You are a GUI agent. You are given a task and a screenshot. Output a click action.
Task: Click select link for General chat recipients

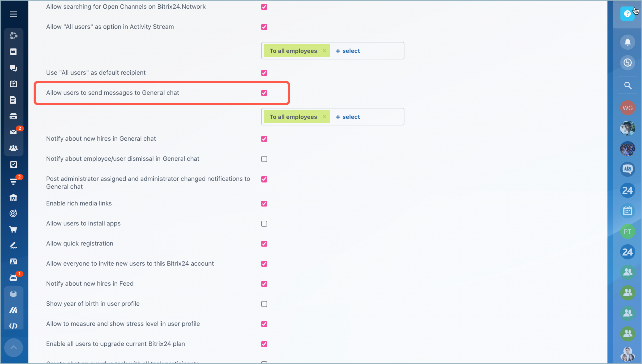(x=348, y=117)
